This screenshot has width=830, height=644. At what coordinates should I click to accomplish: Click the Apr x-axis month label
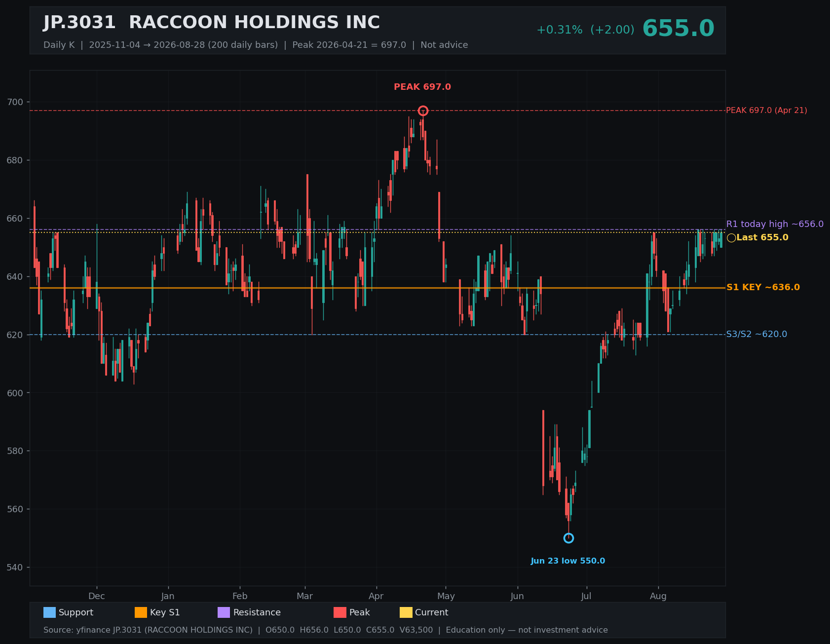tap(376, 596)
